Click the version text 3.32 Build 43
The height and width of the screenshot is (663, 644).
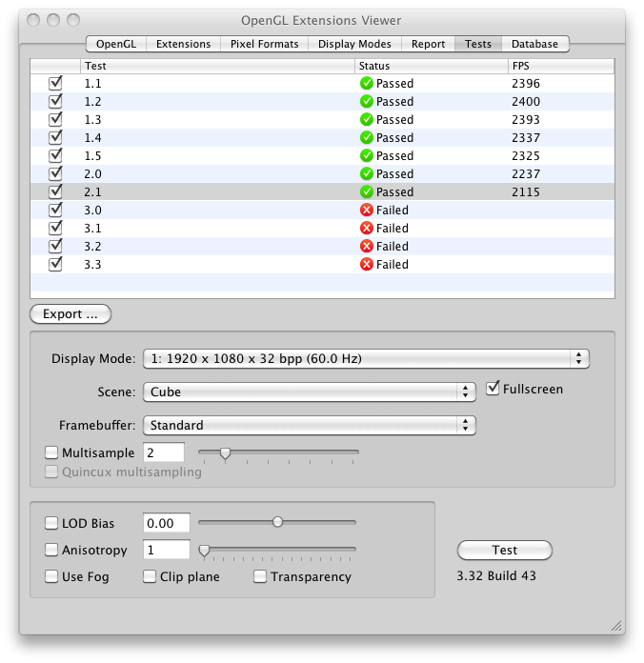[496, 576]
